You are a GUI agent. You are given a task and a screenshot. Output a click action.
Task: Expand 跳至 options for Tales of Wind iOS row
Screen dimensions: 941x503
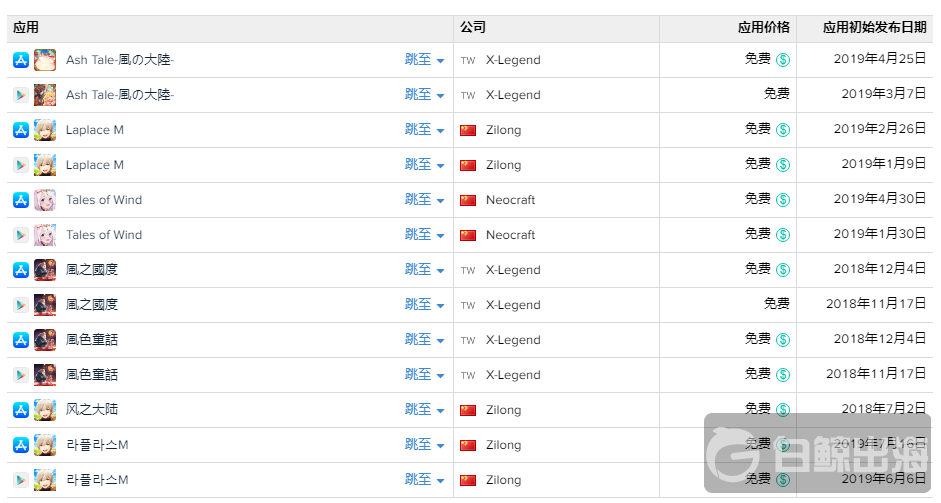tap(425, 200)
